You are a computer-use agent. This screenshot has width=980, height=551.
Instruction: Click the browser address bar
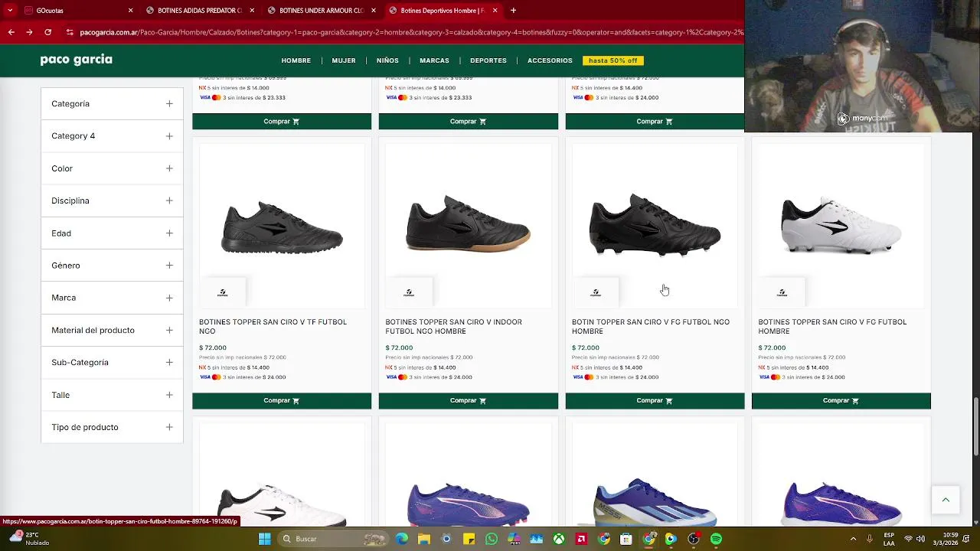point(404,32)
